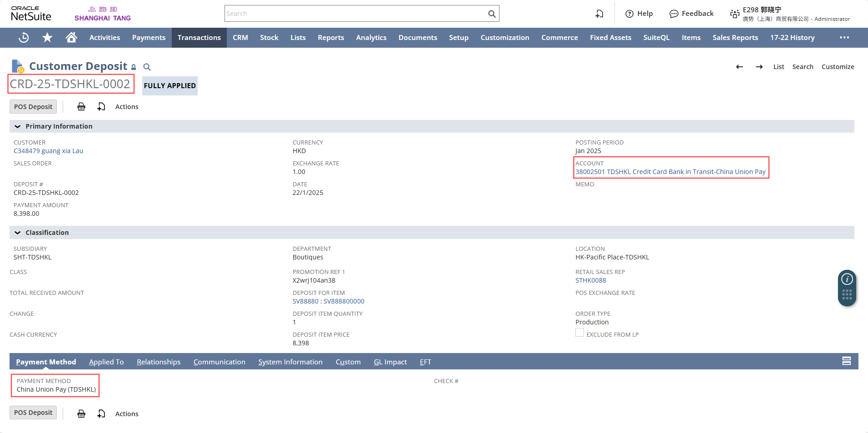This screenshot has width=868, height=433.
Task: Go to the next record arrow
Action: coord(759,67)
